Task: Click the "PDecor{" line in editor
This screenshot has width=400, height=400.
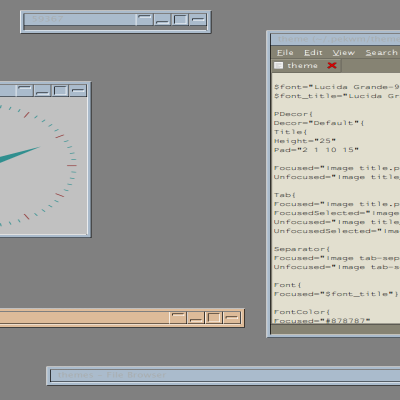Action: point(293,114)
